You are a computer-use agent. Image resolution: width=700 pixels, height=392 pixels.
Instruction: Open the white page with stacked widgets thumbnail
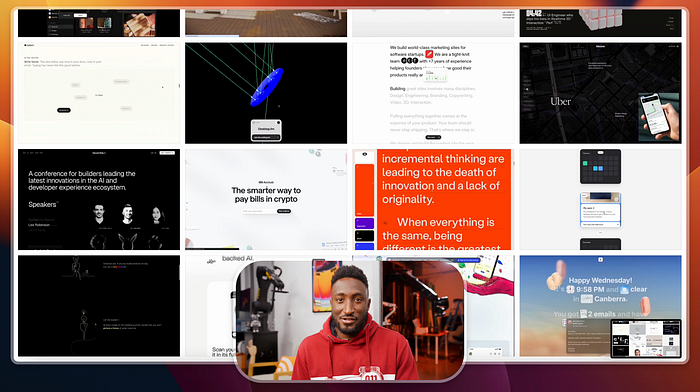pyautogui.click(x=600, y=200)
